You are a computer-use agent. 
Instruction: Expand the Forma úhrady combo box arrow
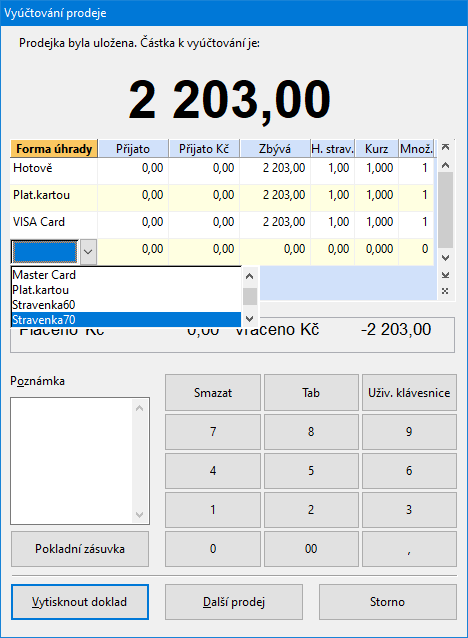(x=88, y=252)
